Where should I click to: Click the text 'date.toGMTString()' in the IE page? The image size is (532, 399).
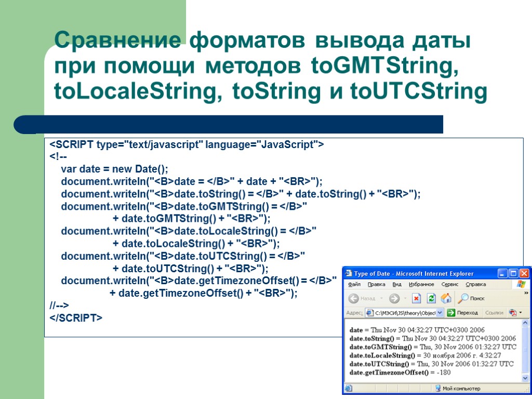point(381,347)
